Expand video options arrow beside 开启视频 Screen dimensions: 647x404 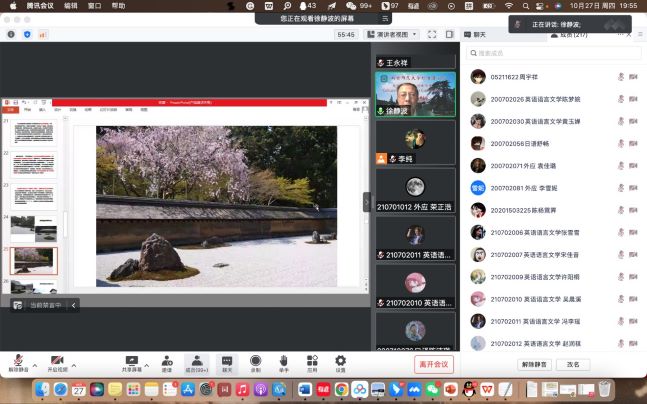coord(75,364)
